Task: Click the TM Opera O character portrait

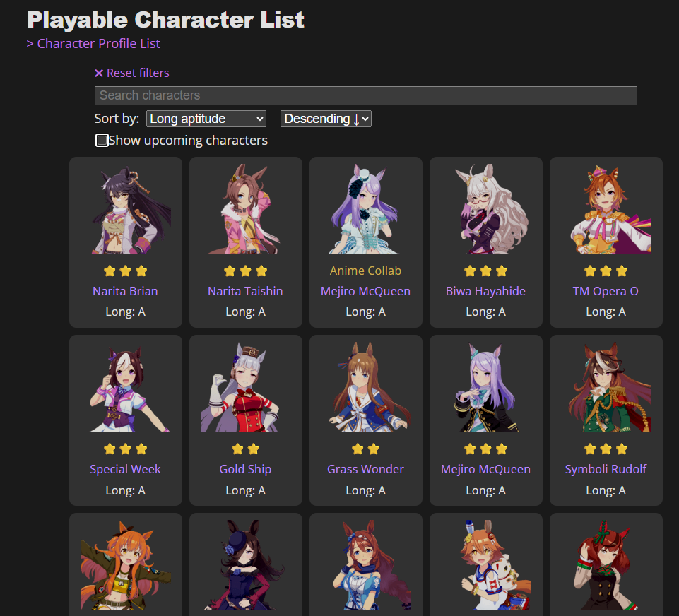Action: [606, 209]
